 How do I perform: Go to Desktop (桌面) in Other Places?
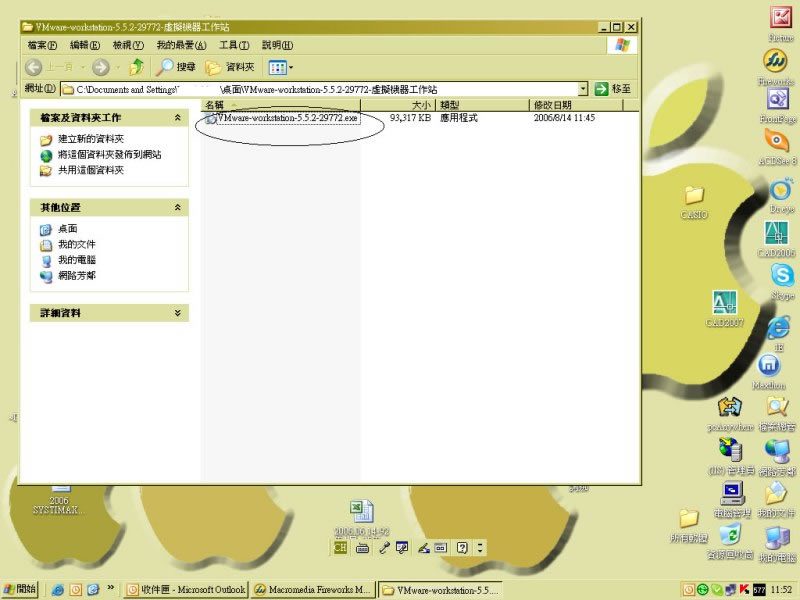(59, 229)
